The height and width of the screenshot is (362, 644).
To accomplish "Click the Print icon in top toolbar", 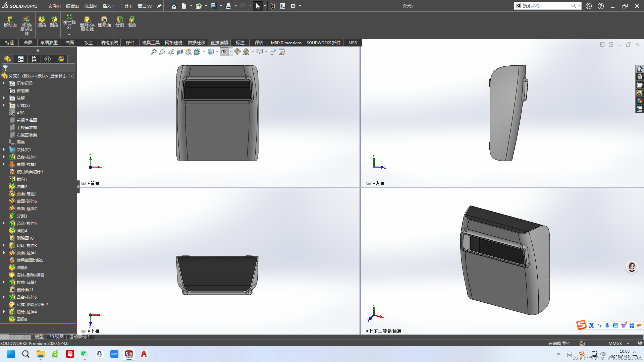I will (x=228, y=6).
